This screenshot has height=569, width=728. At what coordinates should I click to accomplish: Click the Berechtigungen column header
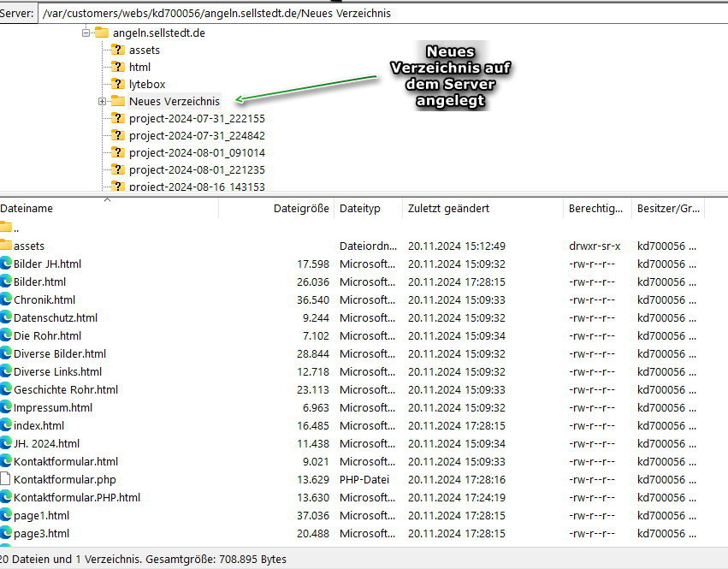[595, 209]
